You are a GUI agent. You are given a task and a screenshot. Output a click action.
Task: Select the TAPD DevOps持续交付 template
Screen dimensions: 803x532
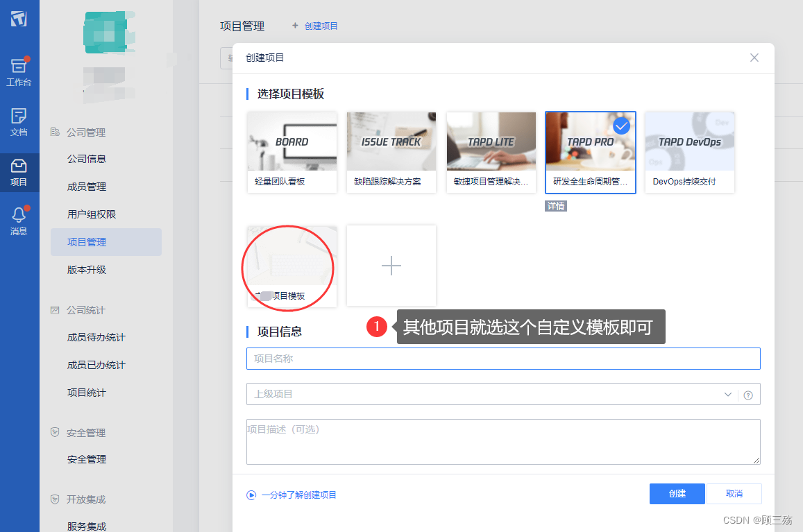click(x=690, y=152)
